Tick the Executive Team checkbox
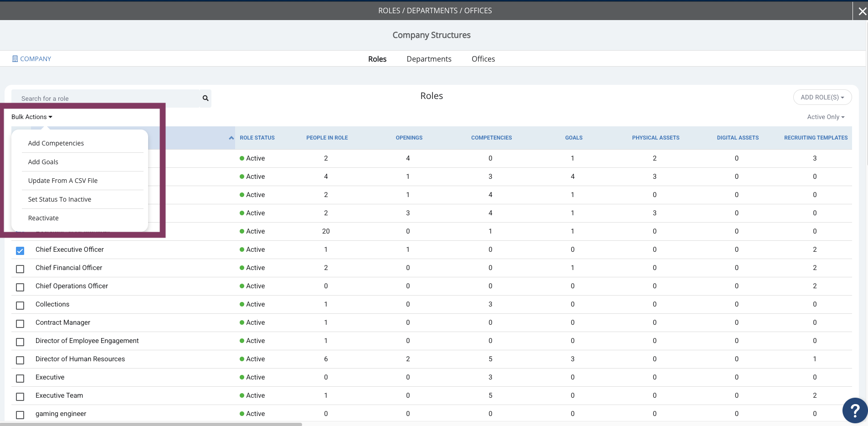Screen dimensions: 868x426 coord(20,397)
